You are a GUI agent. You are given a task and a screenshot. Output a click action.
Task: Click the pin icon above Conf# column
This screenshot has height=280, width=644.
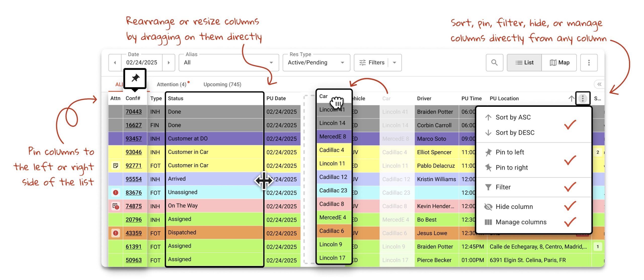coord(135,78)
